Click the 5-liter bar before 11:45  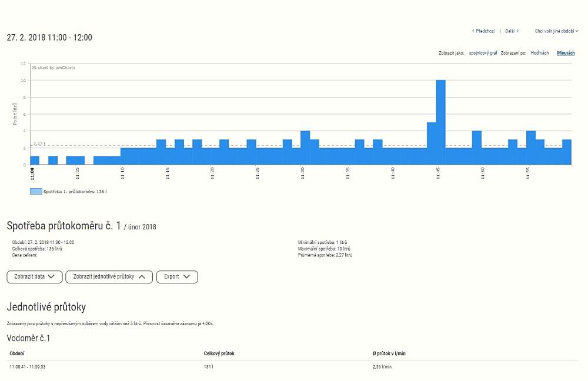pos(431,143)
